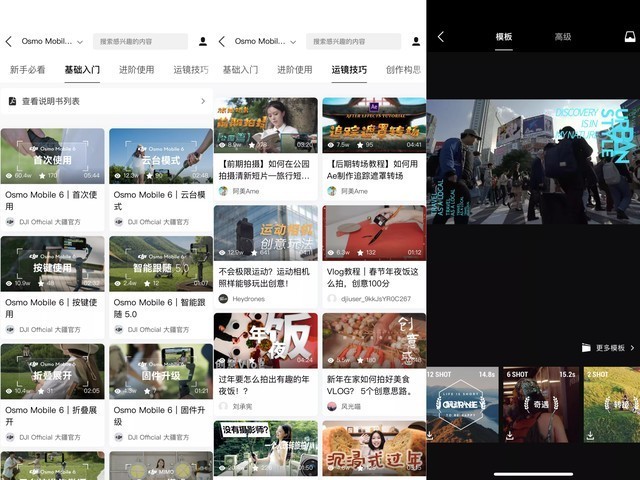Open the profile icon in the middle panel
The height and width of the screenshot is (480, 640).
click(x=416, y=41)
